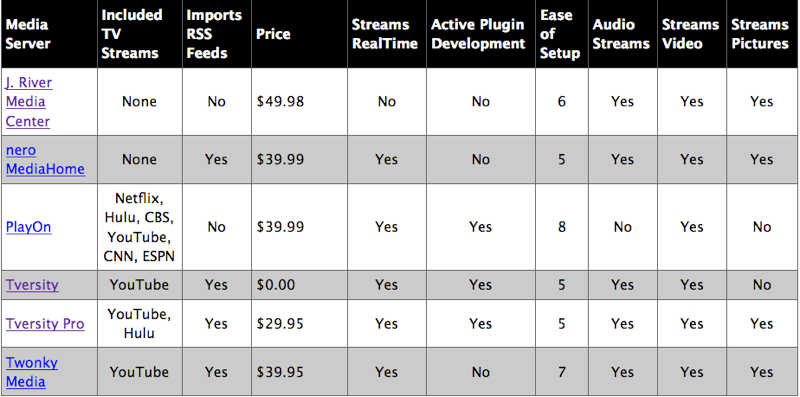800x397 pixels.
Task: Visit the Tversity Pro link
Action: [45, 324]
